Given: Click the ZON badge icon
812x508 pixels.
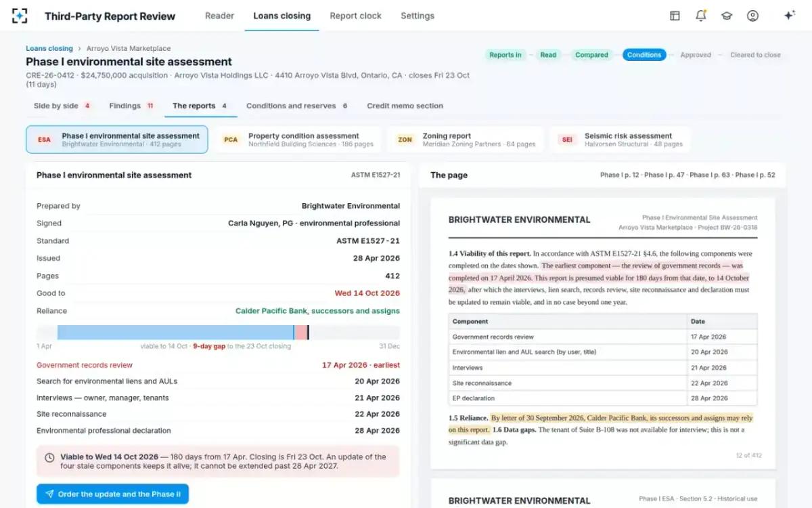Looking at the screenshot, I should tap(405, 140).
